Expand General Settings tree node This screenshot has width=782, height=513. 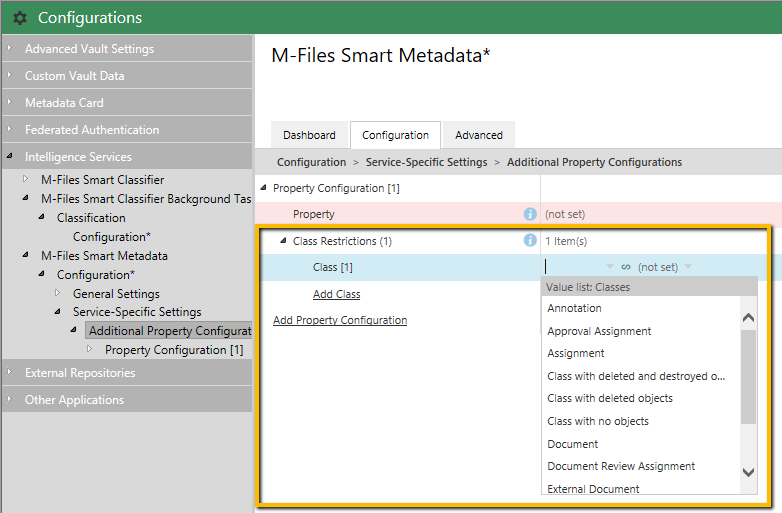tap(57, 293)
